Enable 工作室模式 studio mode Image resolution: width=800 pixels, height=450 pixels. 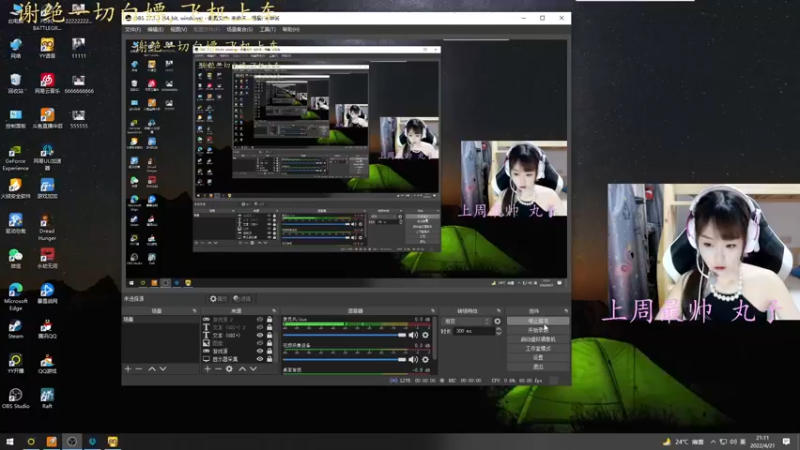point(538,348)
